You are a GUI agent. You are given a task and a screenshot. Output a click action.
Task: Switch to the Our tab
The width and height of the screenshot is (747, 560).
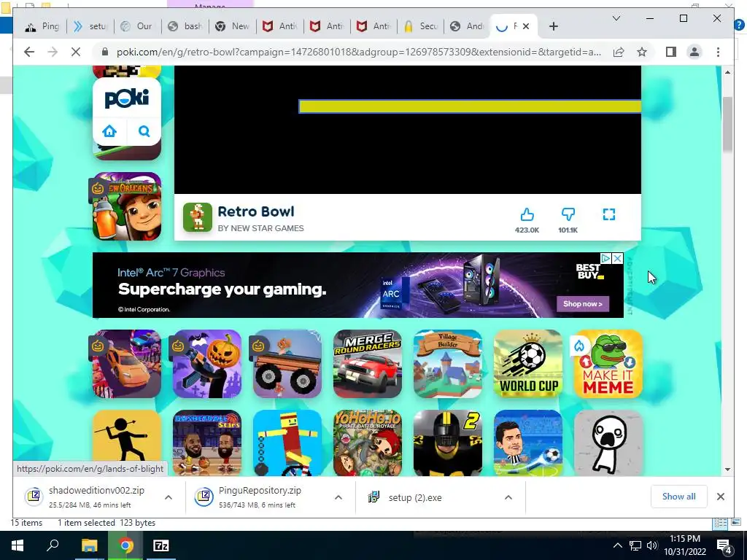point(137,26)
